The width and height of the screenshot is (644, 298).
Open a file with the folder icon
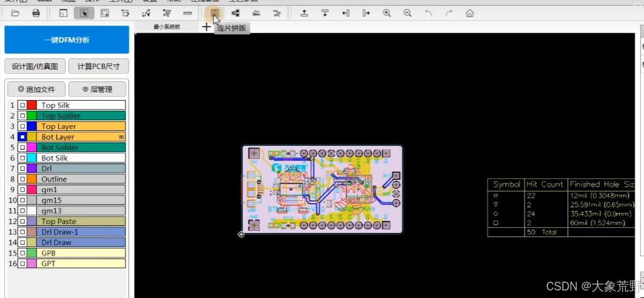pos(15,13)
